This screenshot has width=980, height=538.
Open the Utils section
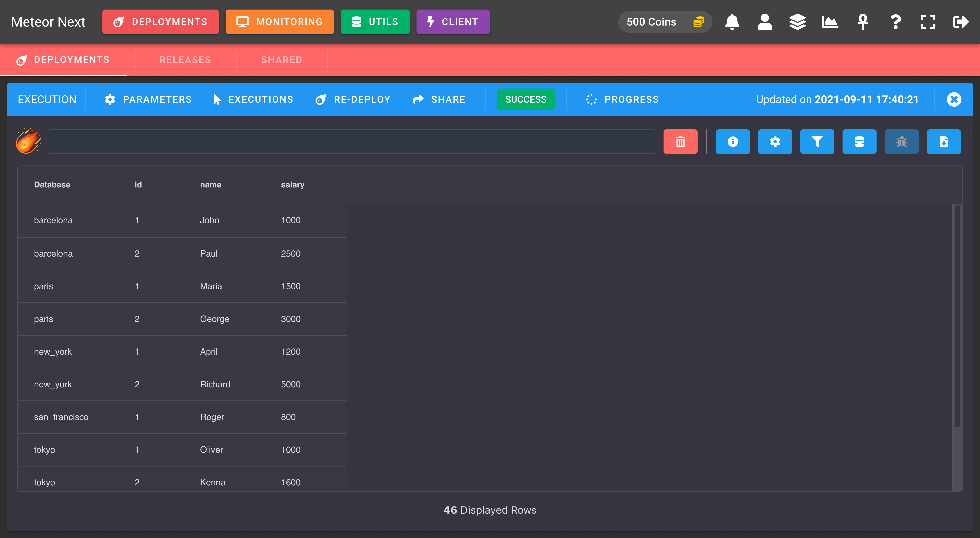click(375, 22)
